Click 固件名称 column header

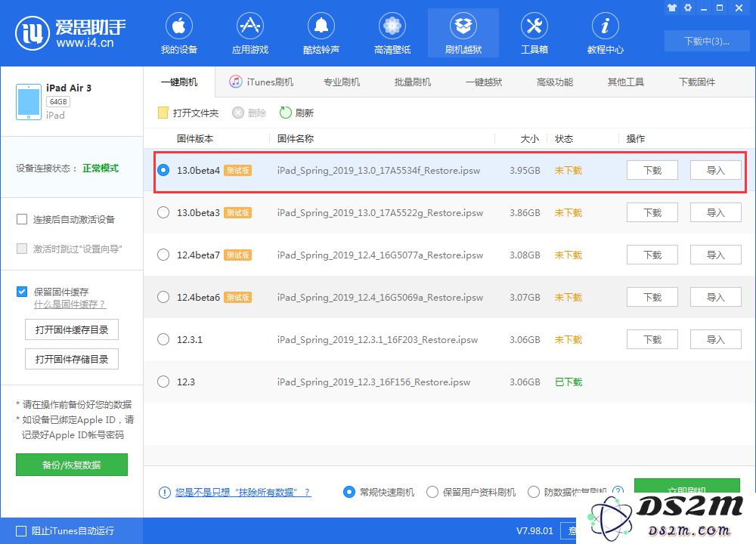tap(296, 139)
